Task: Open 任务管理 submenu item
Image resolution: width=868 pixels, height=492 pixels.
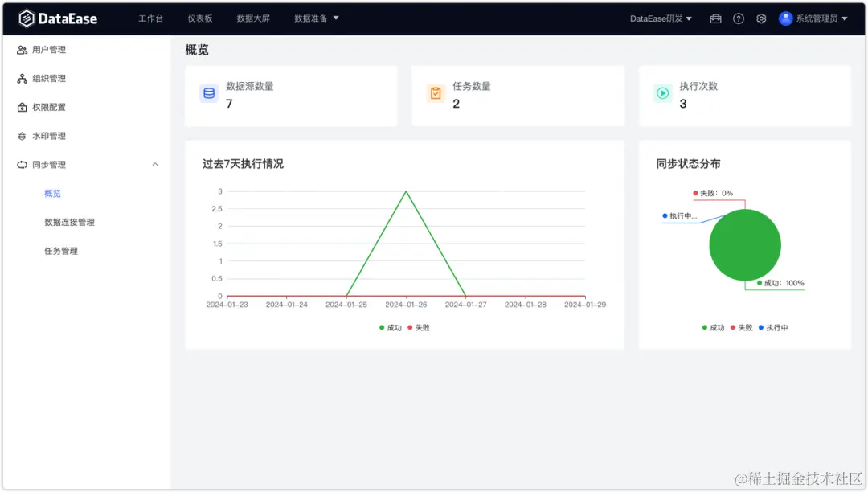Action: [61, 252]
